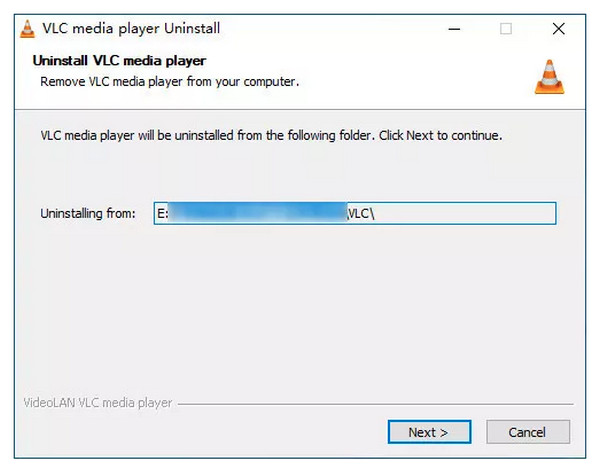
Task: Click the 'Uninstall VLC media player' heading
Action: click(x=119, y=61)
